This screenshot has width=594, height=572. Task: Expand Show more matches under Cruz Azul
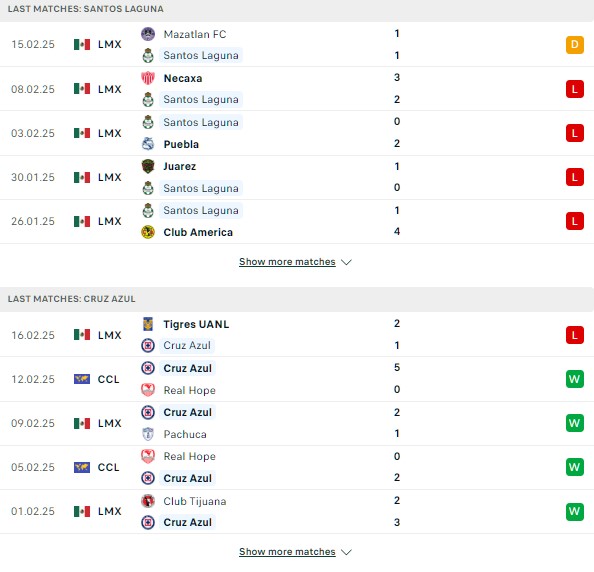pos(287,552)
